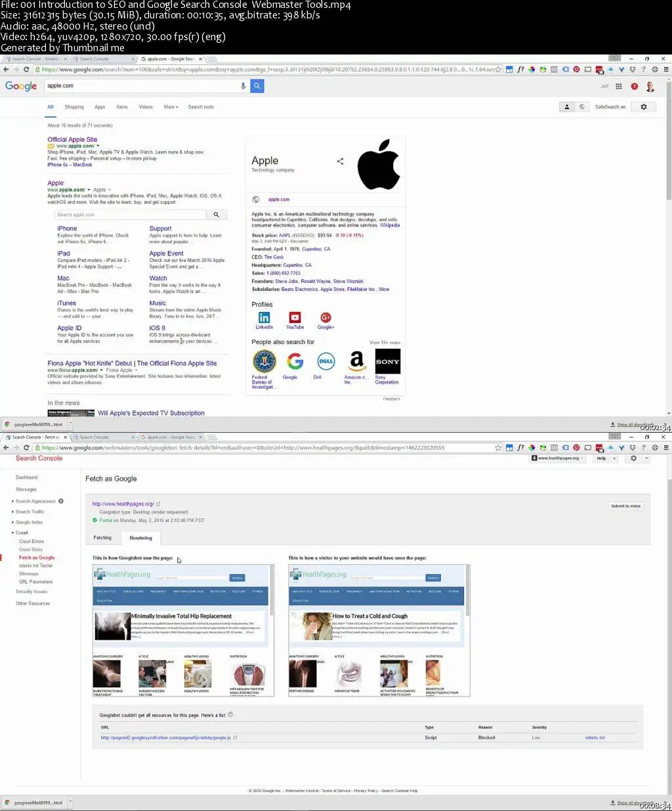Expand the Search Traffic section
This screenshot has height=811, width=672.
tap(30, 512)
